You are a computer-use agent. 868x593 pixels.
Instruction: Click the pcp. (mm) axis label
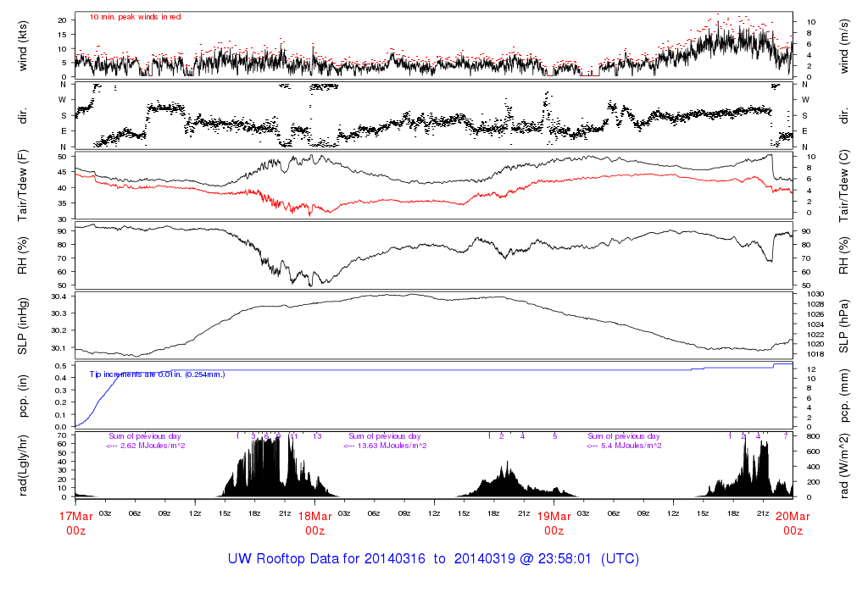844,396
